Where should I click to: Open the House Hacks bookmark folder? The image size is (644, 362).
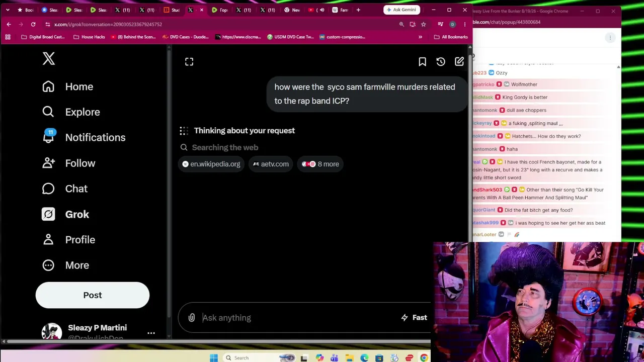89,37
